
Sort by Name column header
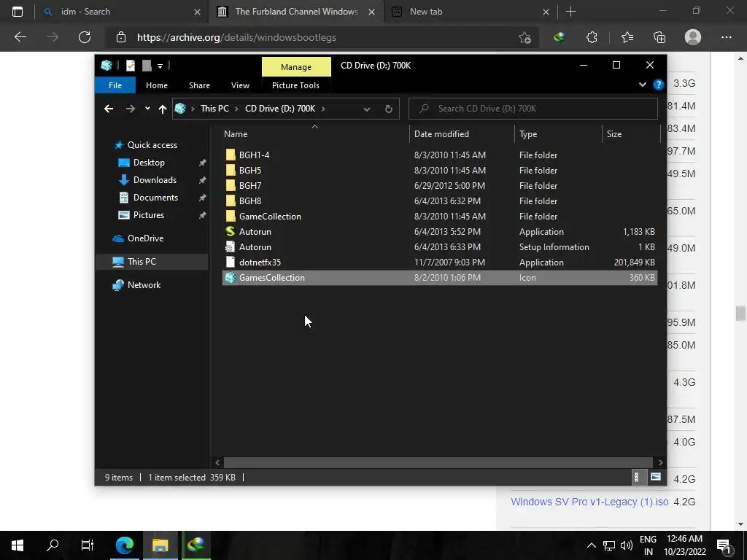pos(314,134)
